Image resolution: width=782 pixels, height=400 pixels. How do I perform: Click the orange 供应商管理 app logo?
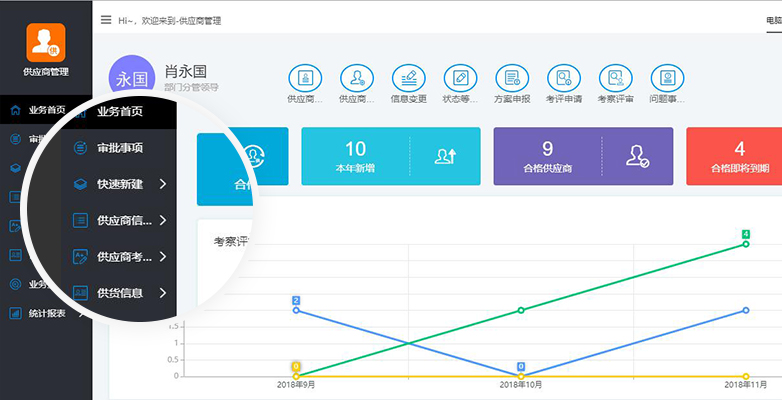[46, 42]
